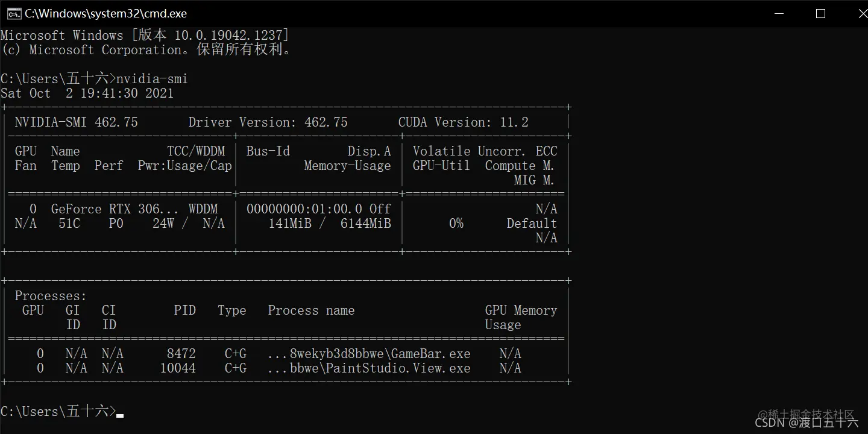Click the temperature value 51C
This screenshot has height=434, width=868.
69,224
